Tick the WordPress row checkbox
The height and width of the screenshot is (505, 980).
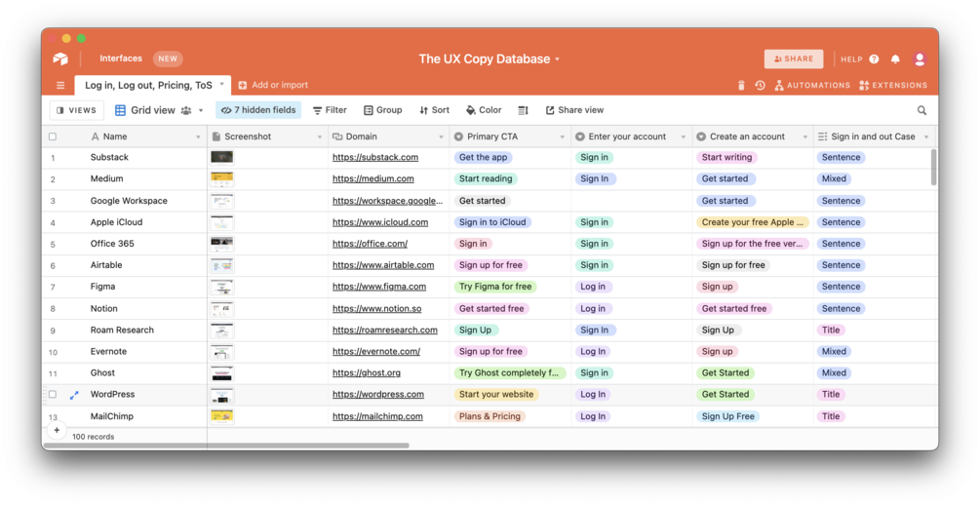click(53, 395)
